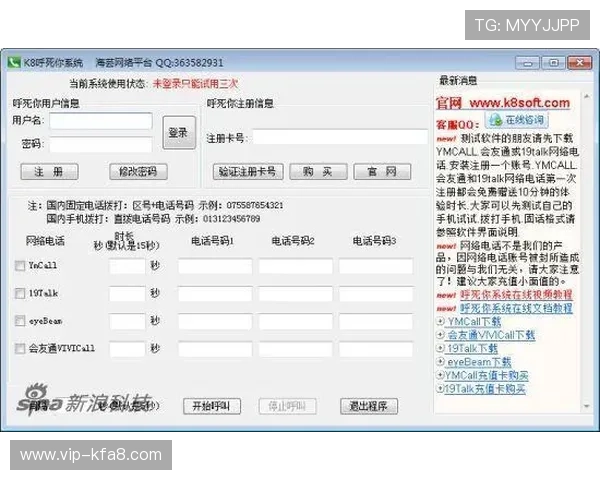Click the plus icon beside YMCall下载

tap(440, 322)
